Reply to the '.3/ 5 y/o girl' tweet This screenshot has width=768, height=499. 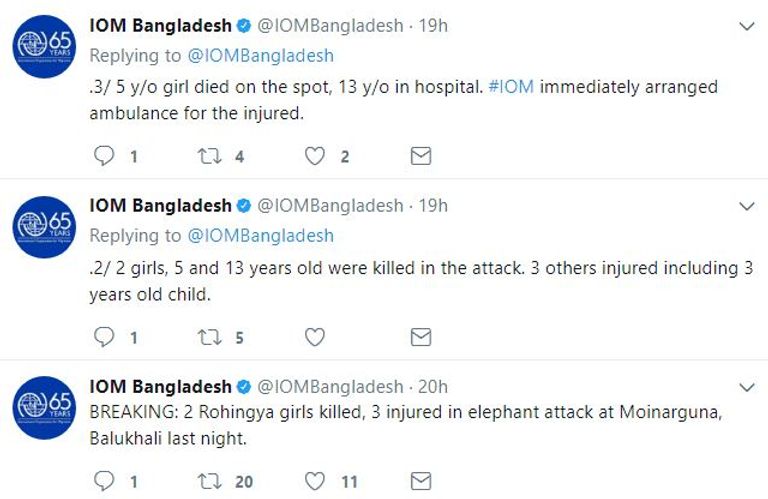[105, 156]
